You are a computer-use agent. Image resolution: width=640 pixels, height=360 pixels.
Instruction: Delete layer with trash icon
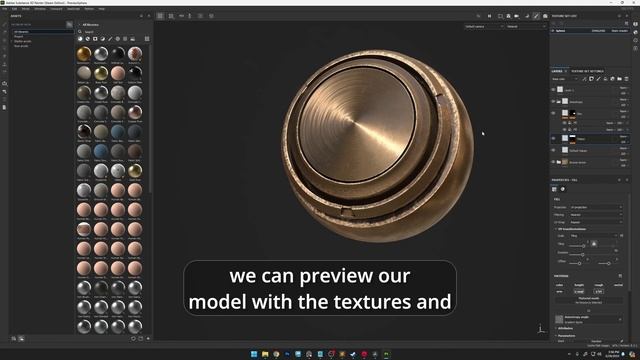(x=626, y=79)
